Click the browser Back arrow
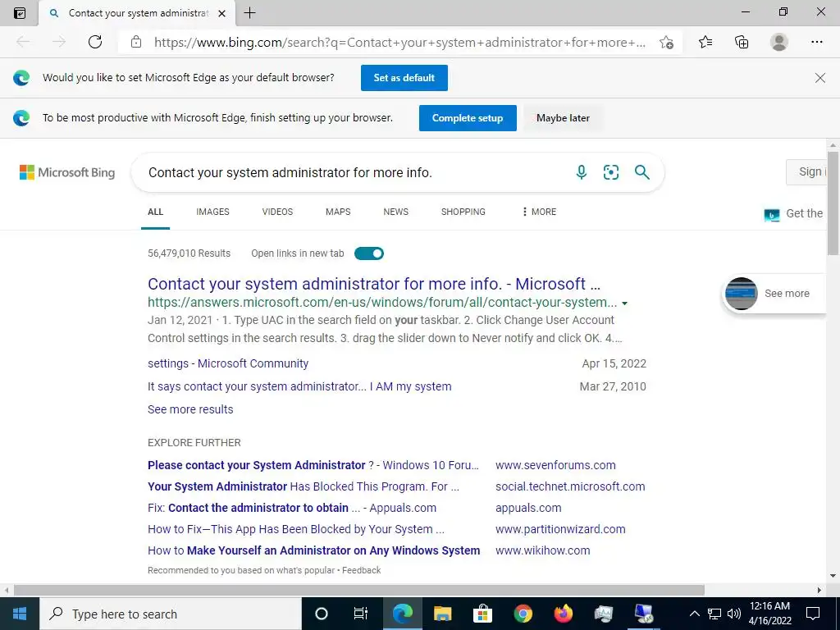This screenshot has width=840, height=630. 23,42
